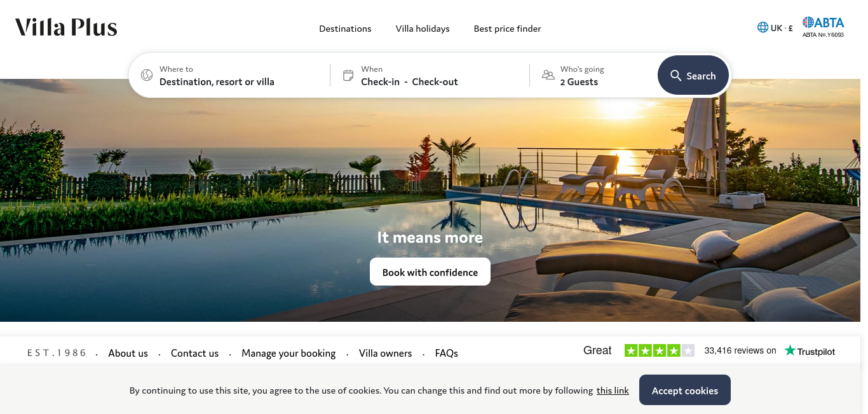
Task: Select Best price finder in navigation
Action: [x=508, y=29]
